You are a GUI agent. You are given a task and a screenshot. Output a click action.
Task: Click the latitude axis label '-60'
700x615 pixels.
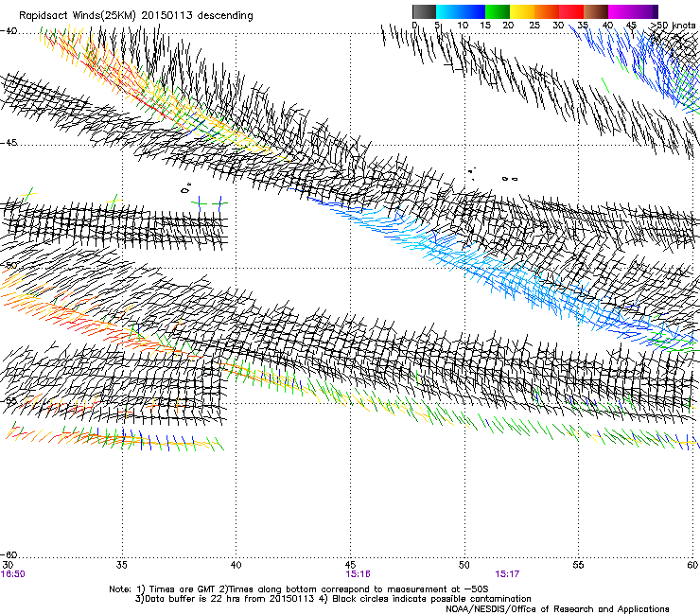(x=9, y=555)
